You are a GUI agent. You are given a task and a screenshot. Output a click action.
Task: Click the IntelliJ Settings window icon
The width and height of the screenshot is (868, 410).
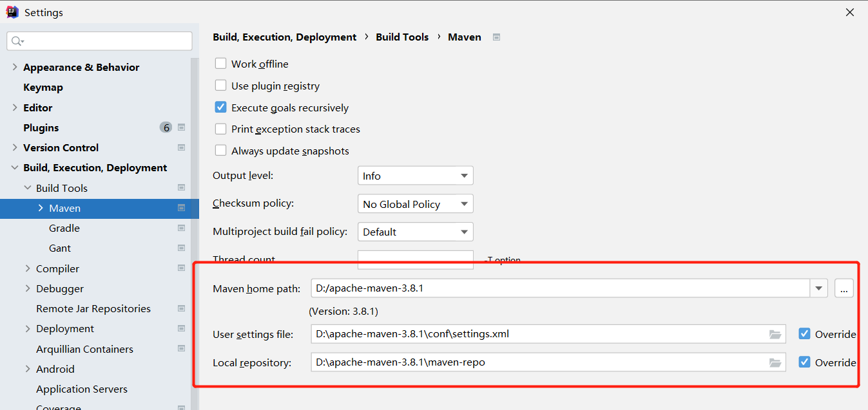pyautogui.click(x=12, y=12)
